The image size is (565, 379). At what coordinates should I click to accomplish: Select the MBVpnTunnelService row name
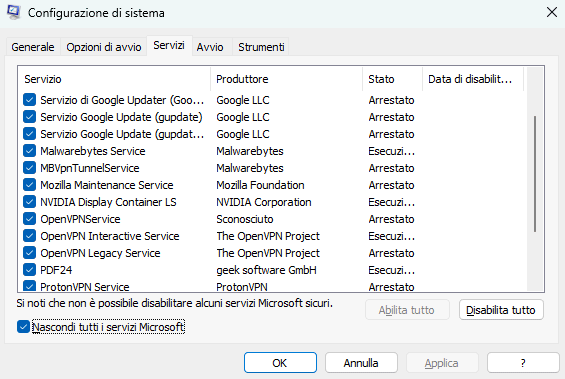click(90, 168)
